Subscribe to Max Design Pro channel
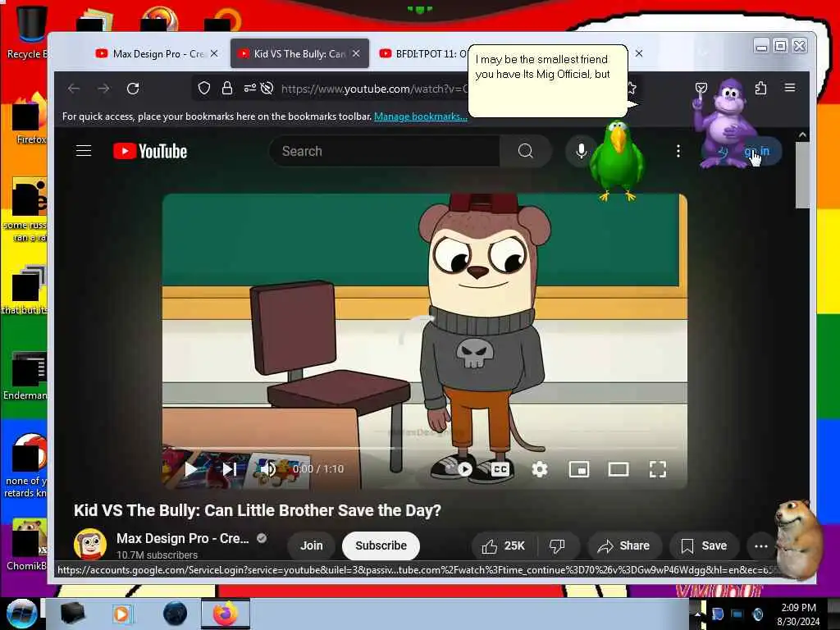 (381, 546)
